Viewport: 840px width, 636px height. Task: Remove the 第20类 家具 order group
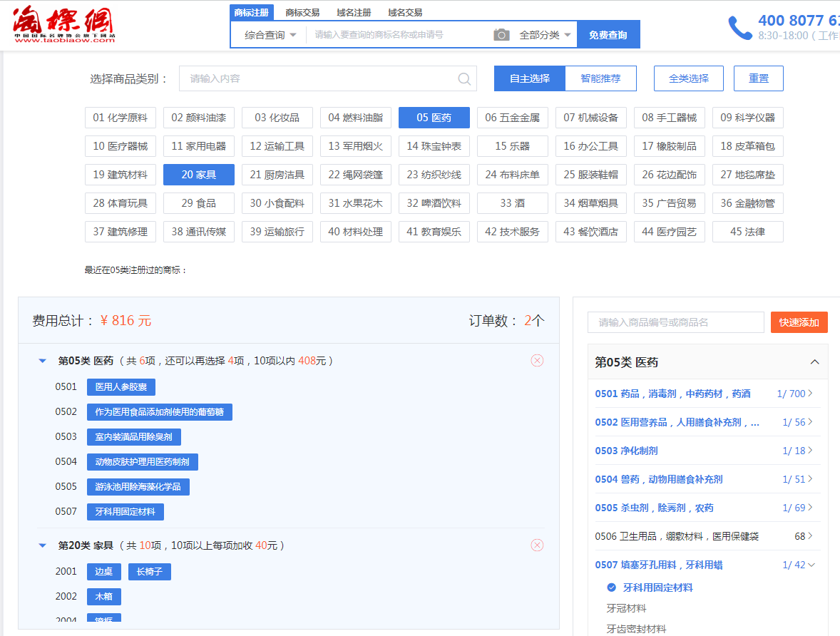(537, 545)
